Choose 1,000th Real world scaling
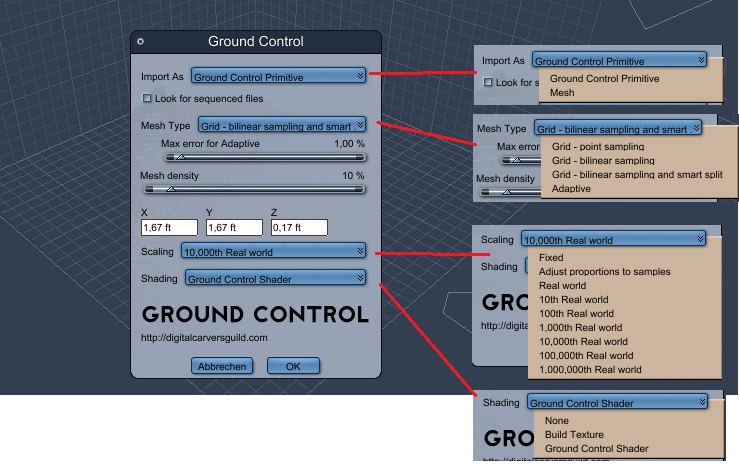 (581, 328)
